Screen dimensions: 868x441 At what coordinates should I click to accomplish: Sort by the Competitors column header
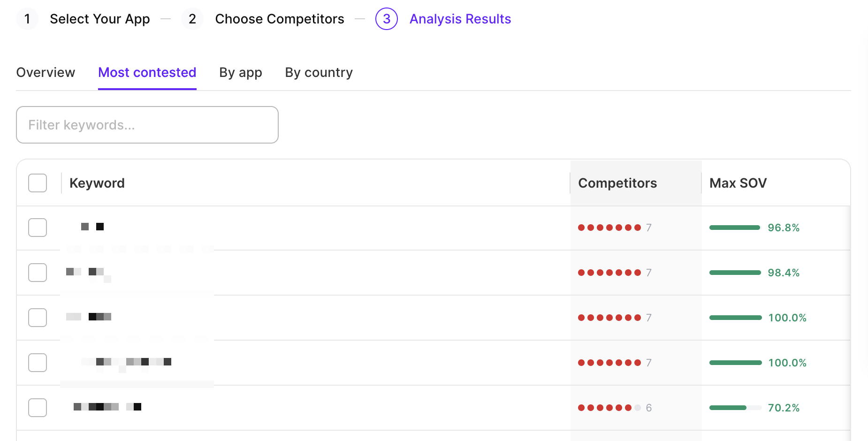pyautogui.click(x=617, y=183)
